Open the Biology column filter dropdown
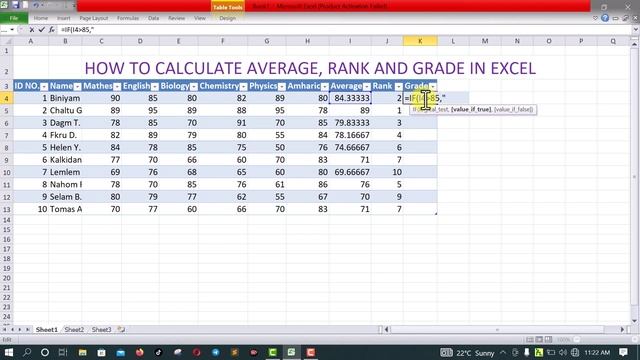640x360 pixels. (193, 87)
